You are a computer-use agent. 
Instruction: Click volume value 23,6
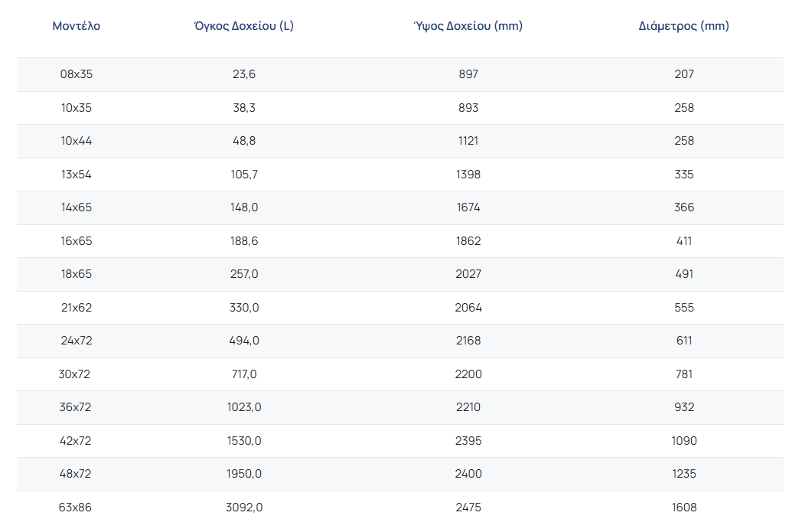244,74
